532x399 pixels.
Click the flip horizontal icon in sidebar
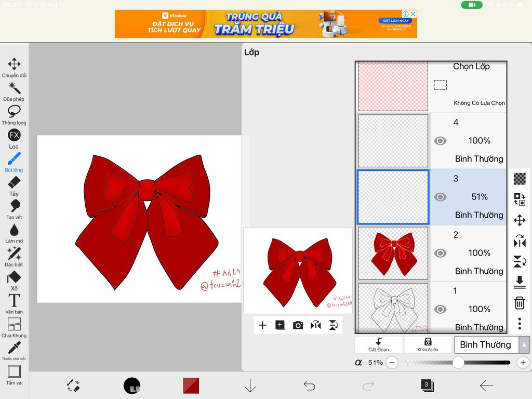[x=520, y=241]
